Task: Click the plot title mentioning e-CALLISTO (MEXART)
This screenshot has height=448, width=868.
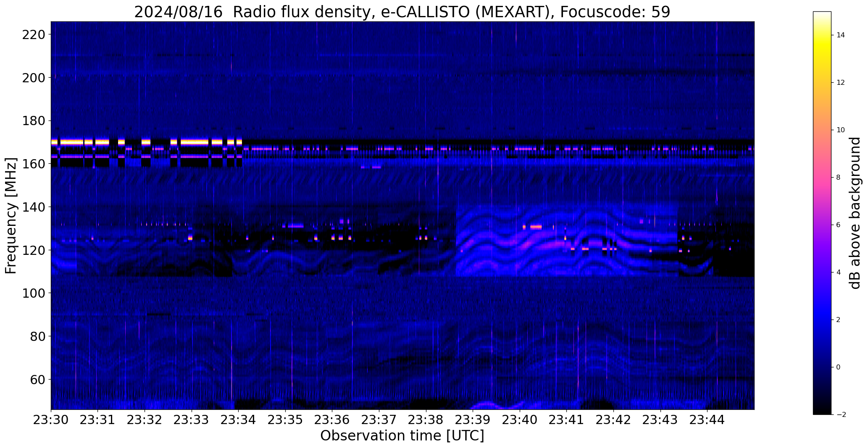Action: coord(402,12)
